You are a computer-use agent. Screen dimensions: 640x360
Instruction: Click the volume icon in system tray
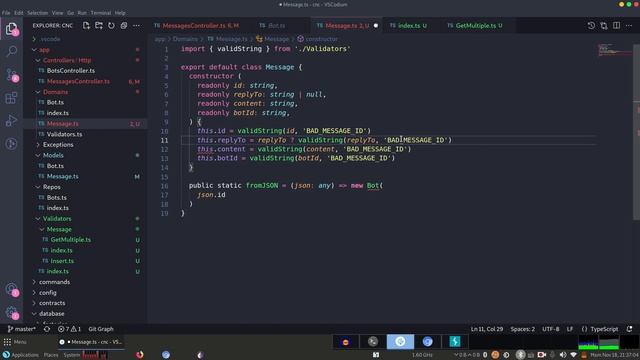point(563,355)
